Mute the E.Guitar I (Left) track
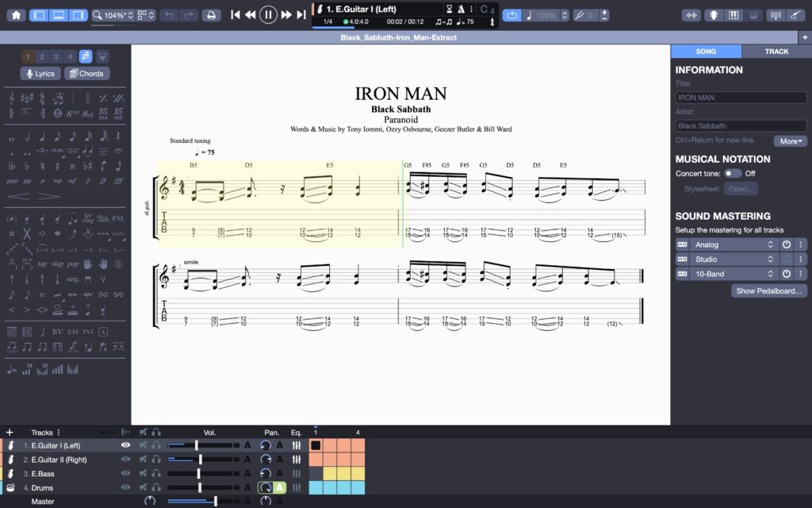The height and width of the screenshot is (508, 812). click(x=143, y=445)
